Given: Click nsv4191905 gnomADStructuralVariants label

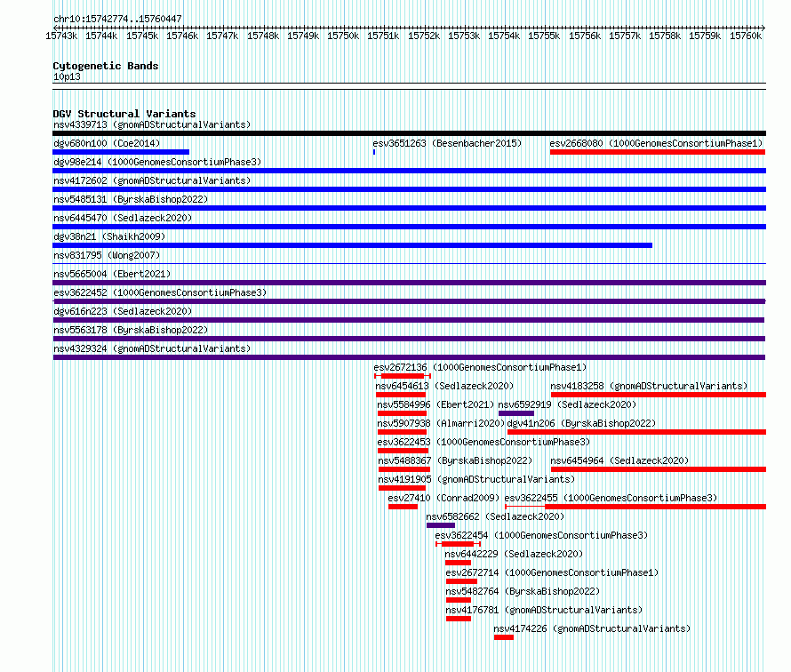Looking at the screenshot, I should click(476, 479).
